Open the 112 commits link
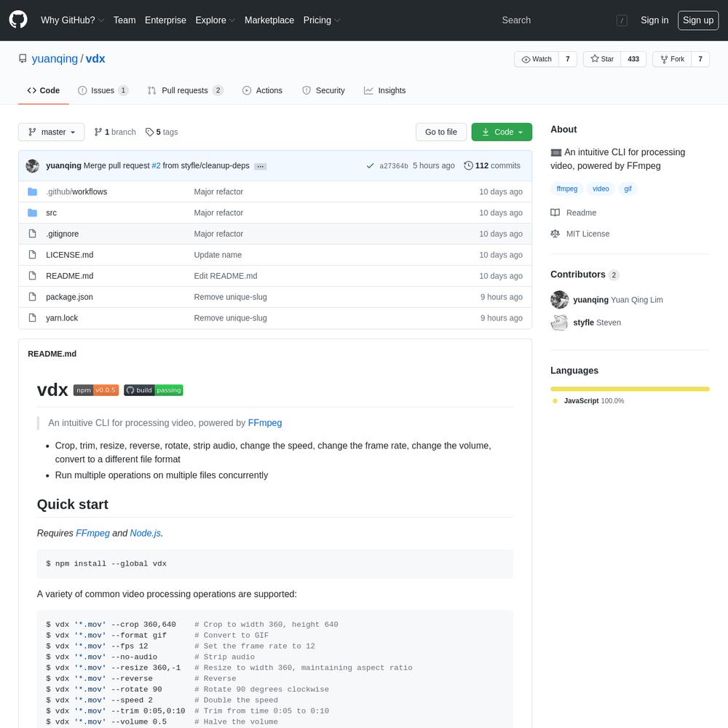The height and width of the screenshot is (728, 728). (492, 166)
